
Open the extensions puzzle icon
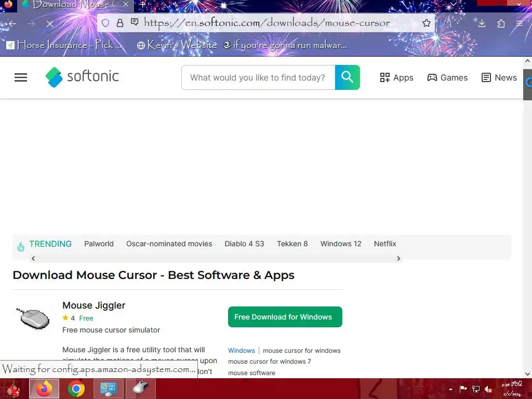click(x=501, y=23)
